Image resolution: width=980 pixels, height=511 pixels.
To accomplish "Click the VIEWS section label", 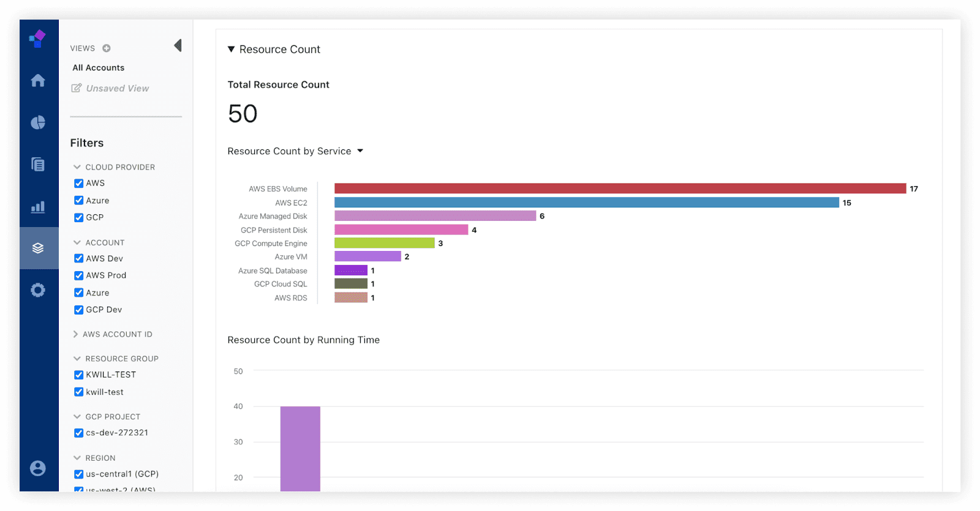I will 83,48.
